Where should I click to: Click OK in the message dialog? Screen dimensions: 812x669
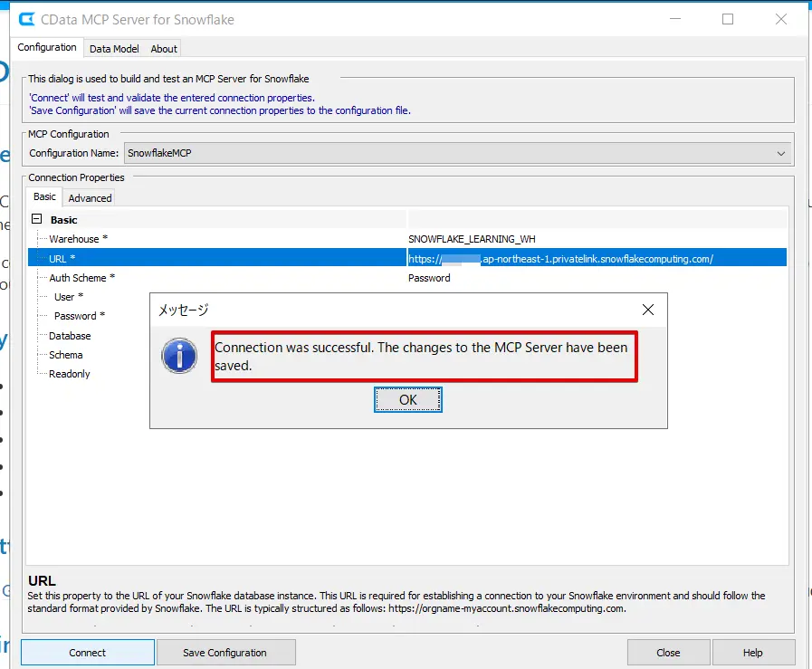pyautogui.click(x=407, y=400)
